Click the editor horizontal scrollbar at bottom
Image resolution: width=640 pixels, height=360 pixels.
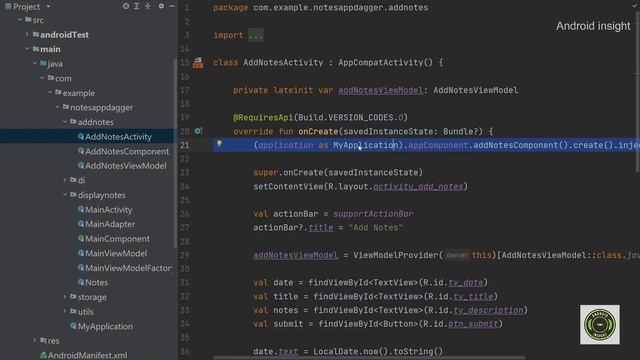[x=369, y=358]
